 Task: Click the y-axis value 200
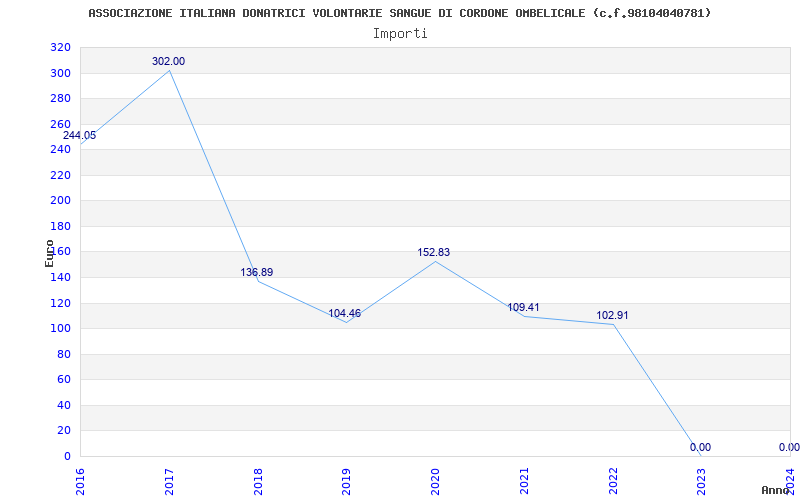click(61, 201)
